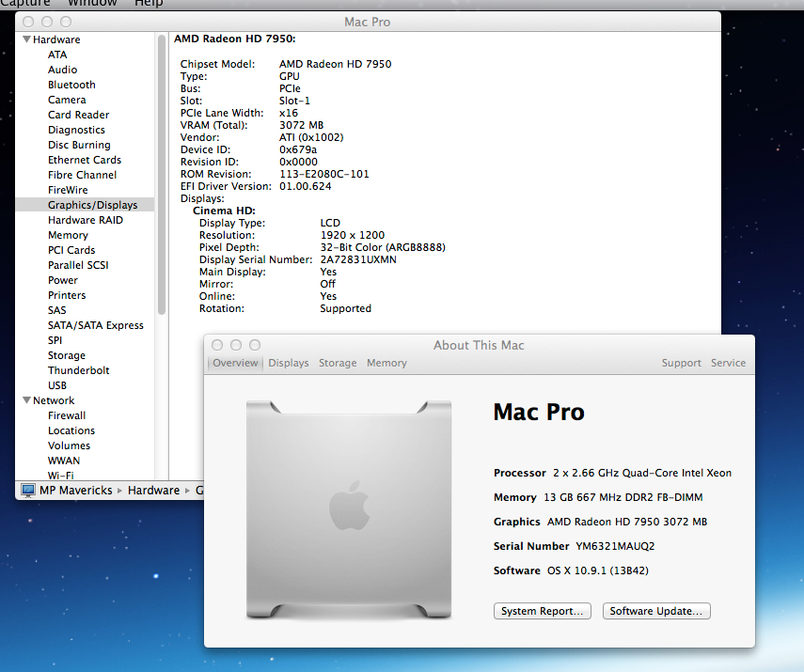Select Audio in the hardware sidebar
The width and height of the screenshot is (804, 672).
[63, 70]
